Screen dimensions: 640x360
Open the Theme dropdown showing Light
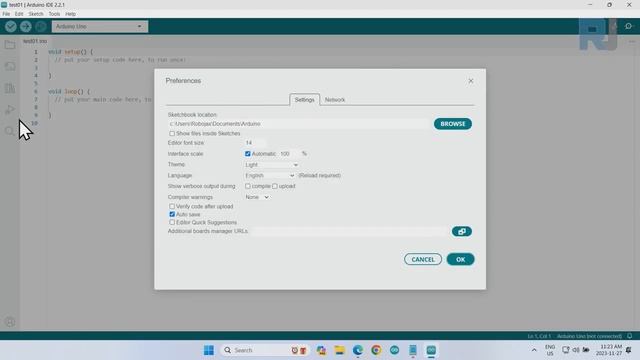271,165
